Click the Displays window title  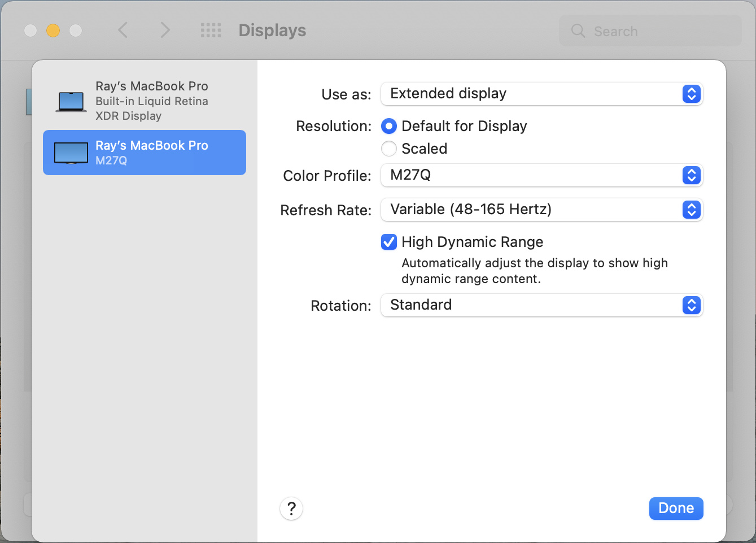[x=272, y=31]
